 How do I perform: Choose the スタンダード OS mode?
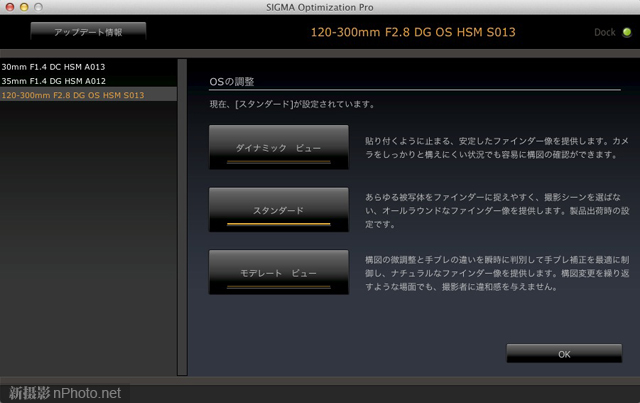279,210
